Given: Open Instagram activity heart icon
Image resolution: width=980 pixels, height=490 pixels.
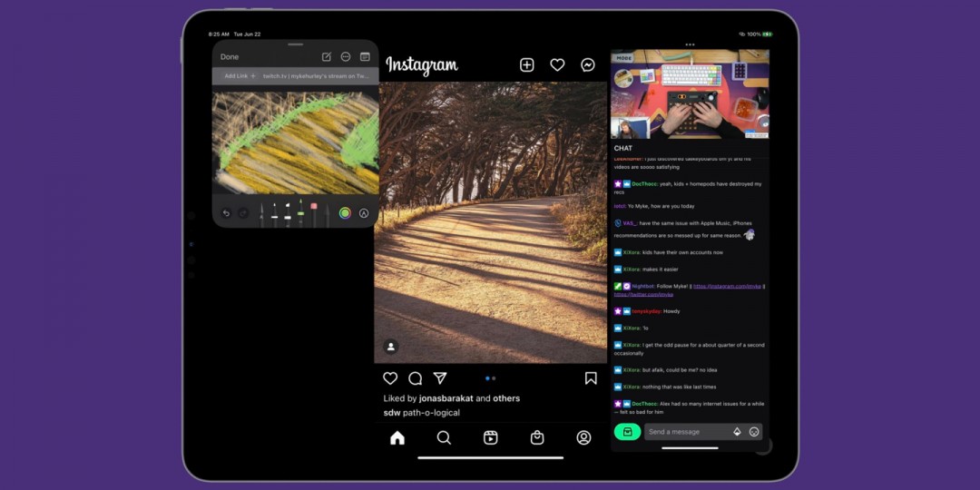Looking at the screenshot, I should coord(557,65).
